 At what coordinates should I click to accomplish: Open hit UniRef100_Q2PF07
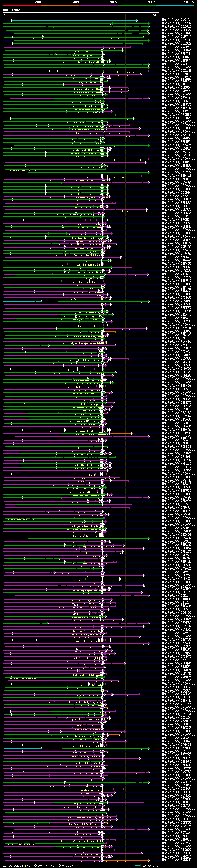[x=176, y=30]
